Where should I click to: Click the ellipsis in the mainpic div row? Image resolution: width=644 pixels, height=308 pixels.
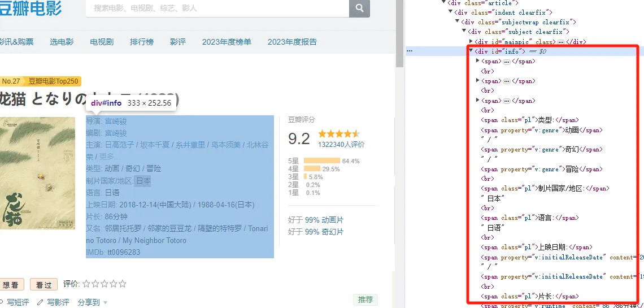coord(561,42)
